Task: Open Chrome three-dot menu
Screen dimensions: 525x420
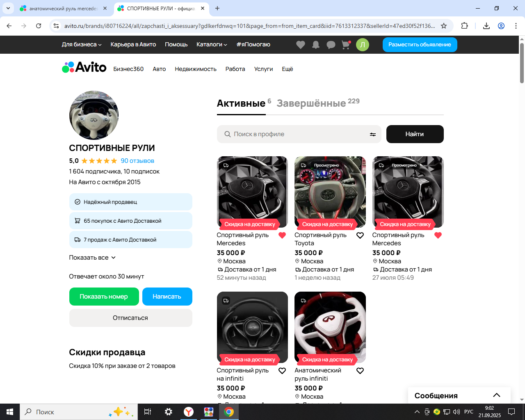Action: 516,26
